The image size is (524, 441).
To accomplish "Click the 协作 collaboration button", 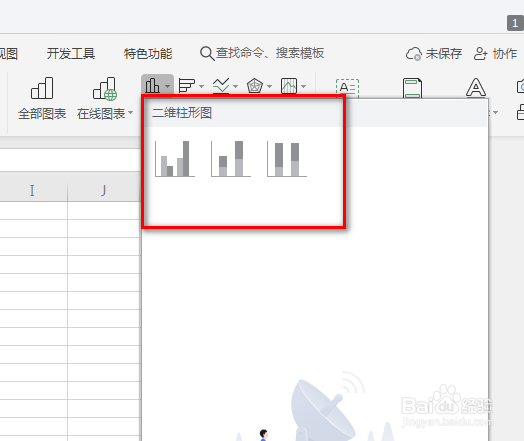I will pyautogui.click(x=496, y=53).
